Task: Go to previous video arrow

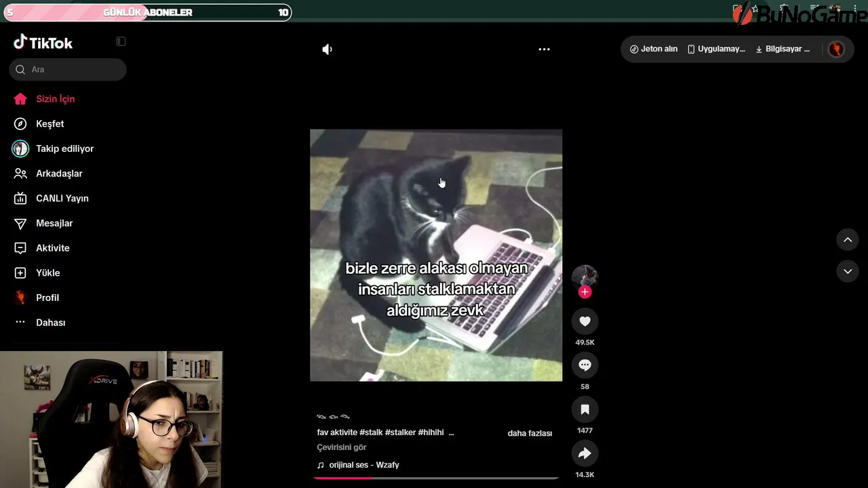Action: tap(848, 240)
